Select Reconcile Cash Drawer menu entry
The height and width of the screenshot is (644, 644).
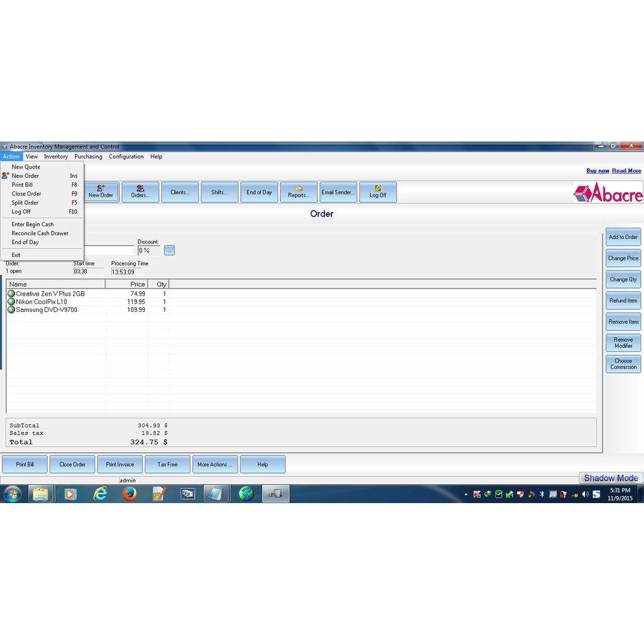point(42,233)
